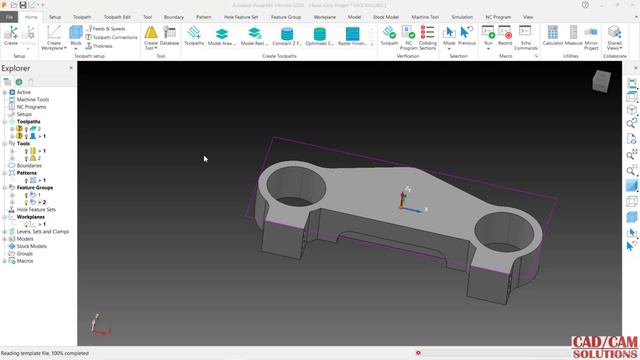Viewport: 640px width, 360px height.
Task: Toggle lightbulb for feature group 2
Action: [x=26, y=202]
